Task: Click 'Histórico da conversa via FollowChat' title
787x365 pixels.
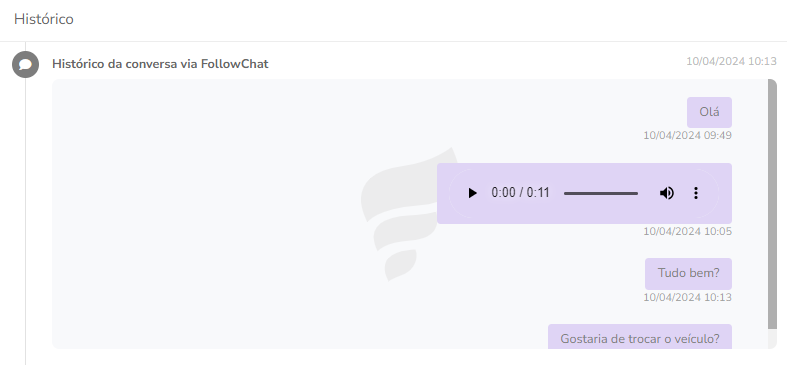Action: (160, 64)
